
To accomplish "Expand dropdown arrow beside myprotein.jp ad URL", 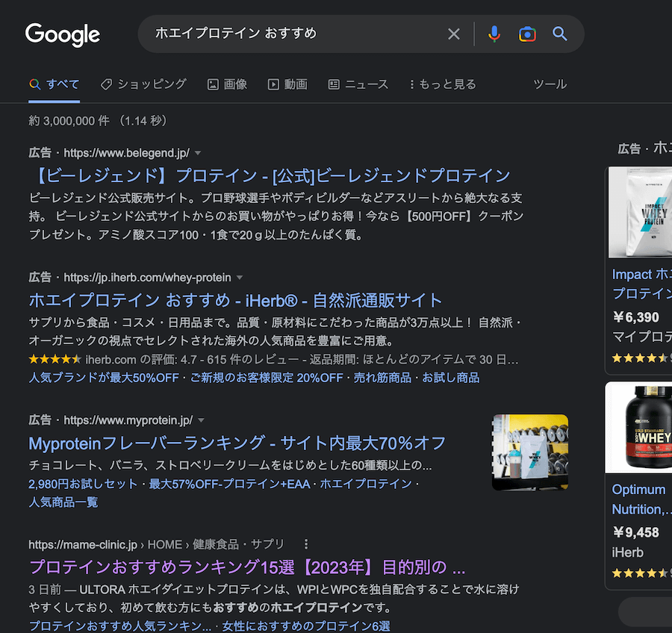I will point(201,420).
